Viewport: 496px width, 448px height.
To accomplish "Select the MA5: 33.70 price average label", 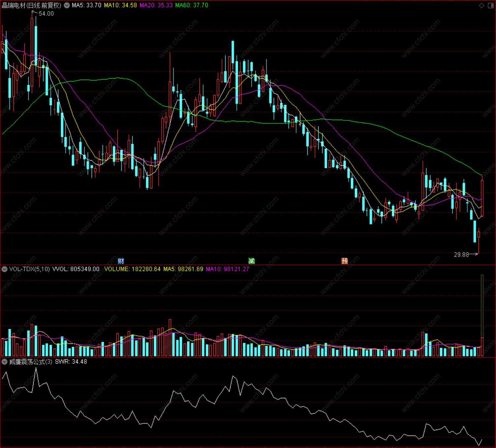I will click(x=86, y=5).
